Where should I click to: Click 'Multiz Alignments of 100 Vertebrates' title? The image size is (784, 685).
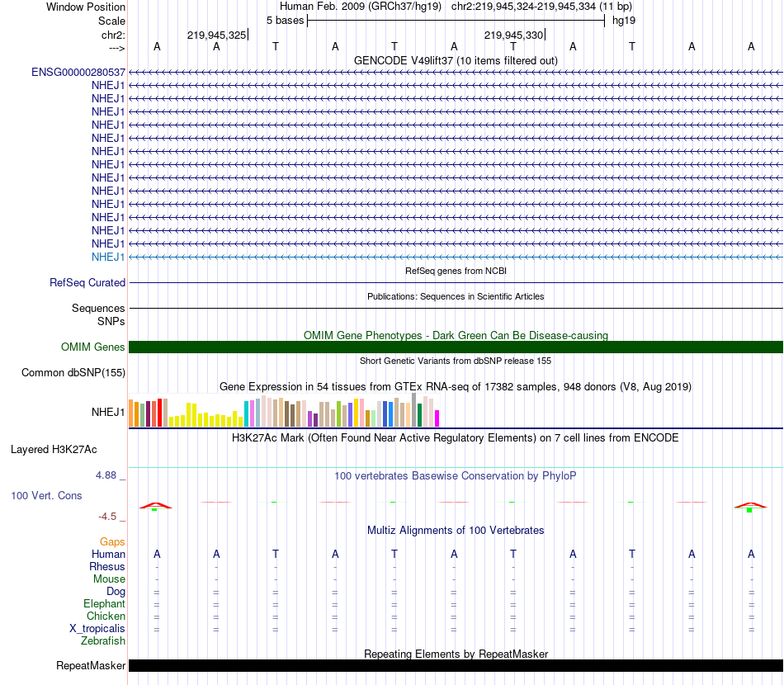click(456, 531)
